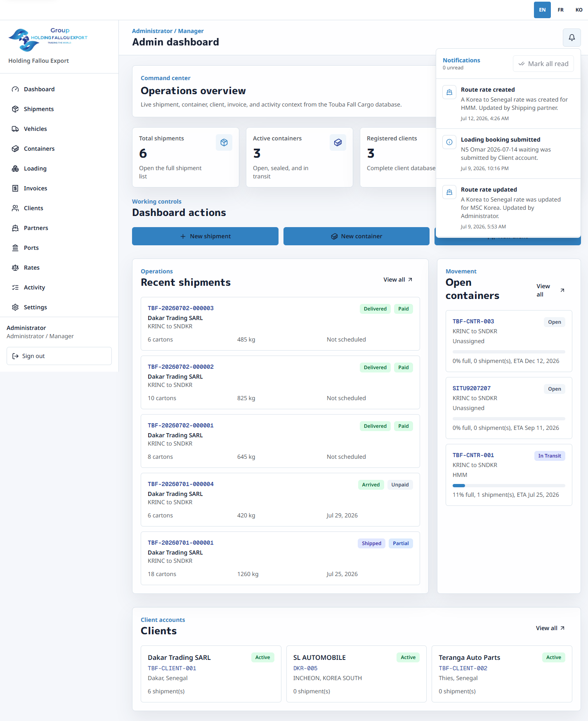Click progress bar of container TBF-CNTR-003
The image size is (588, 721).
pyautogui.click(x=509, y=352)
